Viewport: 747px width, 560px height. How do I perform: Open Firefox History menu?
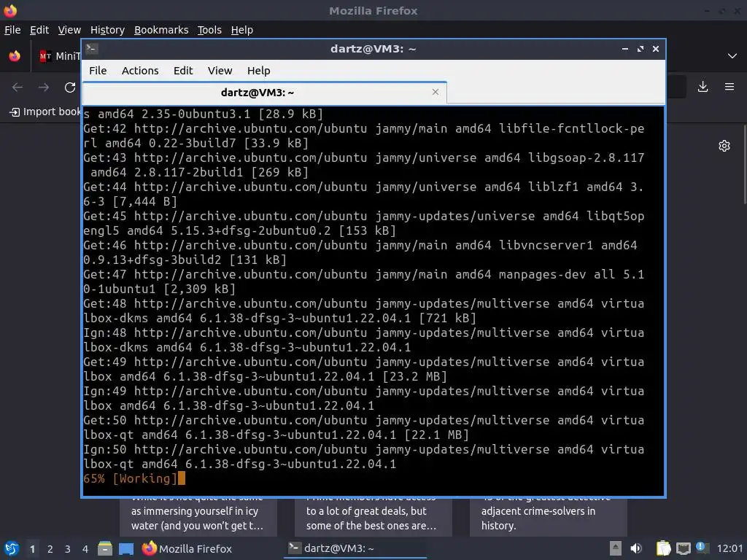point(107,30)
